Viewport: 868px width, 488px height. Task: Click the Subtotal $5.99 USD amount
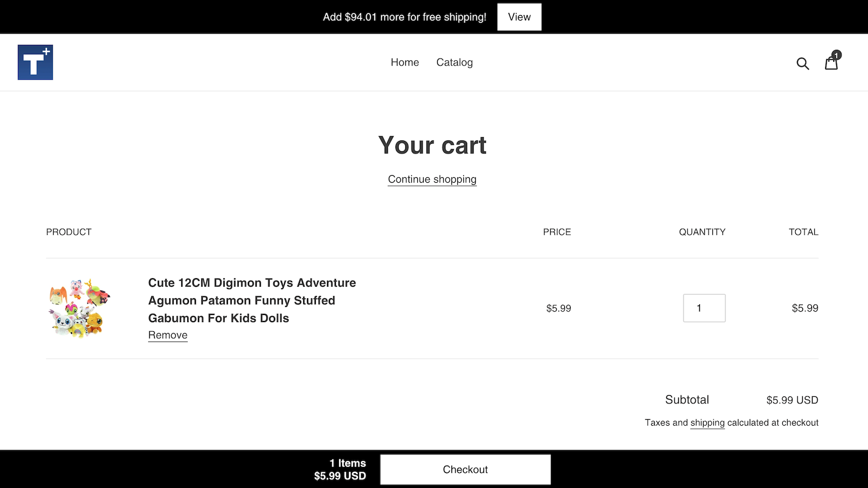coord(792,400)
